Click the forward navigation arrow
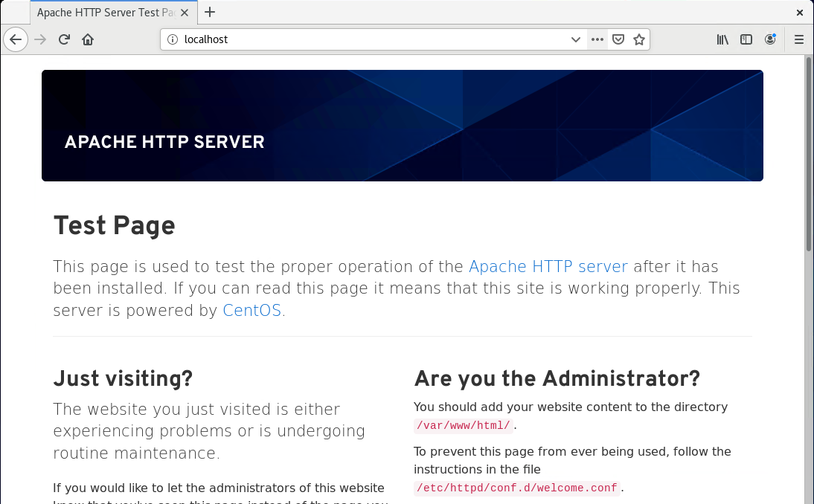 [40, 39]
